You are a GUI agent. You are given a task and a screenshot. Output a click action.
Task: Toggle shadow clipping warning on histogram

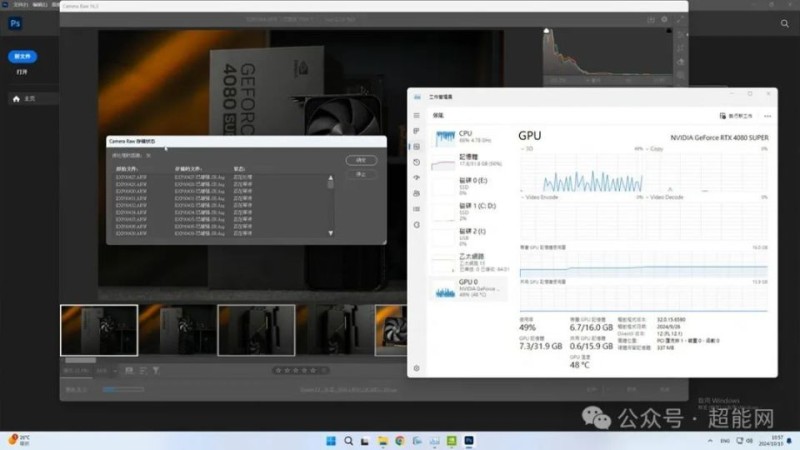pos(546,31)
